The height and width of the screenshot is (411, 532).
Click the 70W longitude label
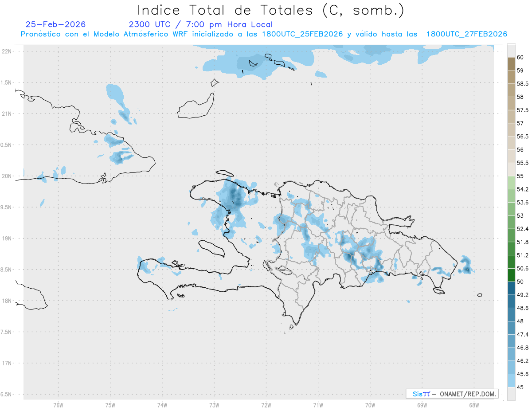pos(370,405)
